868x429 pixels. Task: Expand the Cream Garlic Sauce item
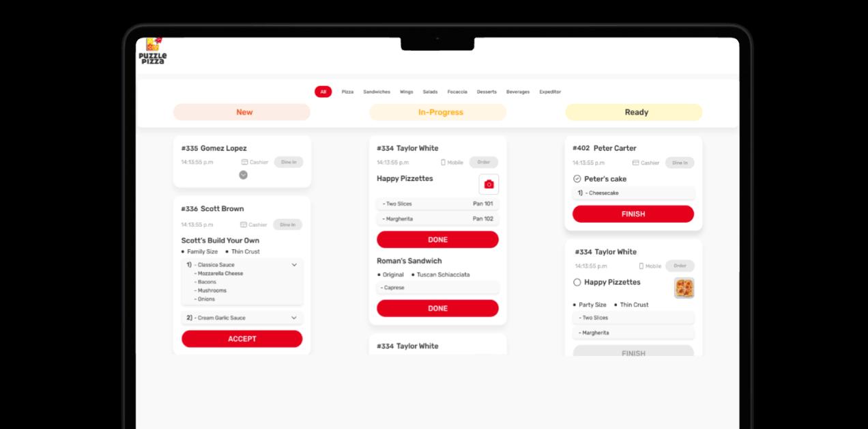click(x=295, y=317)
